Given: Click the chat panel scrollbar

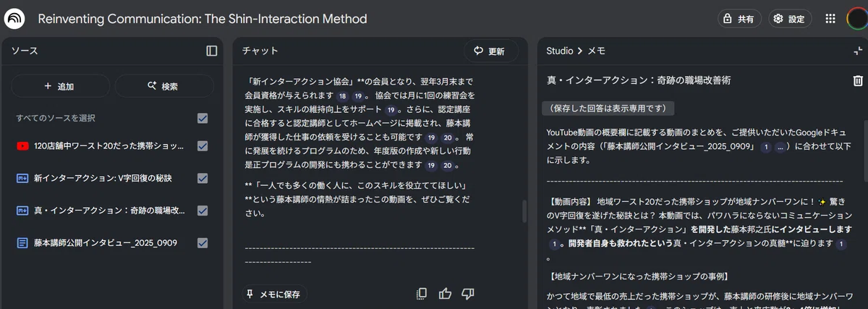Looking at the screenshot, I should [524, 211].
